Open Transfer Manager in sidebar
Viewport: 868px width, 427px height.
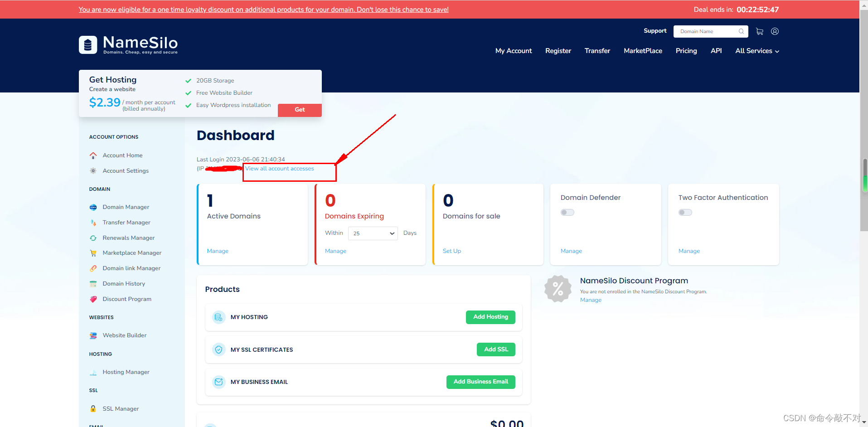[126, 223]
